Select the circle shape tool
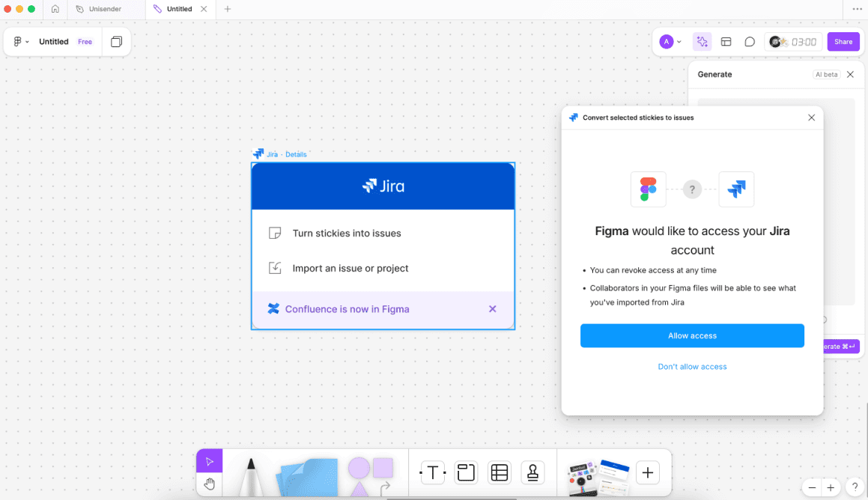This screenshot has height=500, width=868. [x=359, y=469]
